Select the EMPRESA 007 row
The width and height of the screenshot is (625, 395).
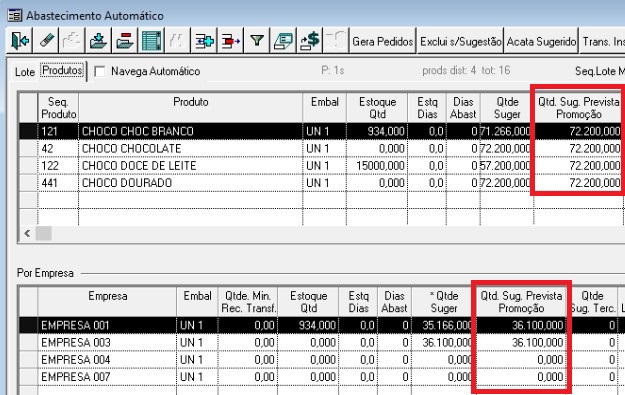(321, 377)
